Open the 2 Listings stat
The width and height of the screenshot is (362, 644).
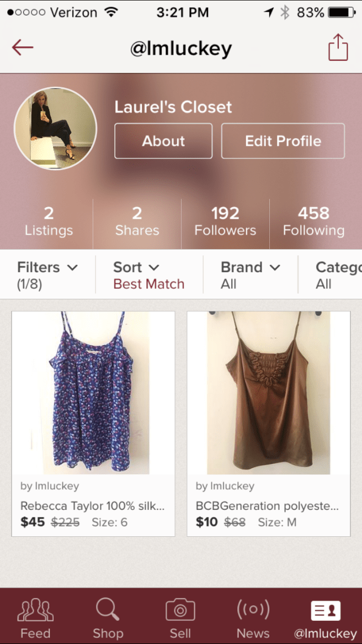pyautogui.click(x=49, y=221)
